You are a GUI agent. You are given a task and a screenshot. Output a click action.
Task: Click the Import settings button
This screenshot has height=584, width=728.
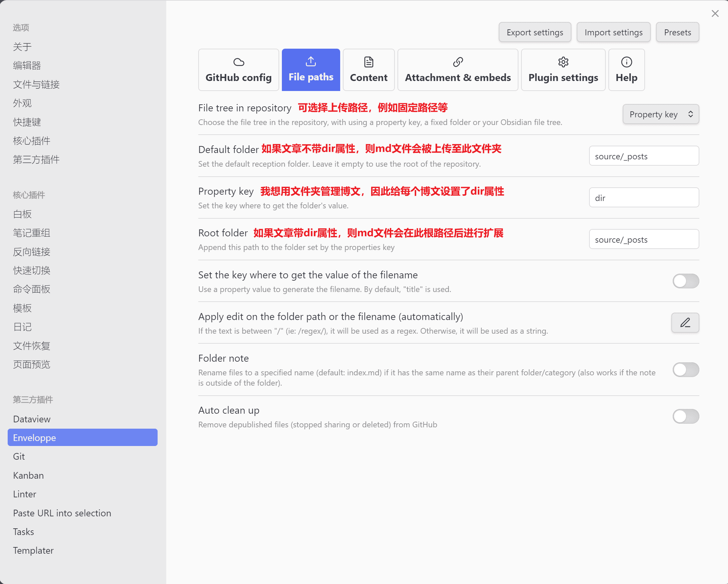(x=613, y=32)
